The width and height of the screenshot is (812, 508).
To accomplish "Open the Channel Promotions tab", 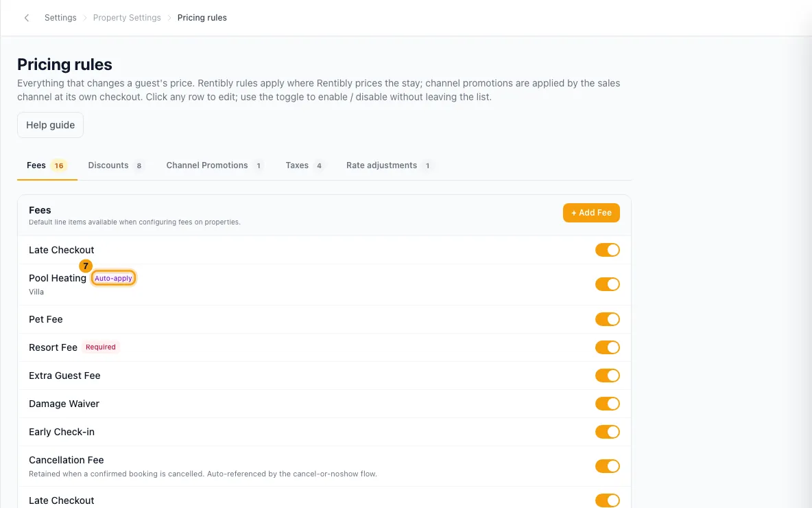I will pos(215,165).
